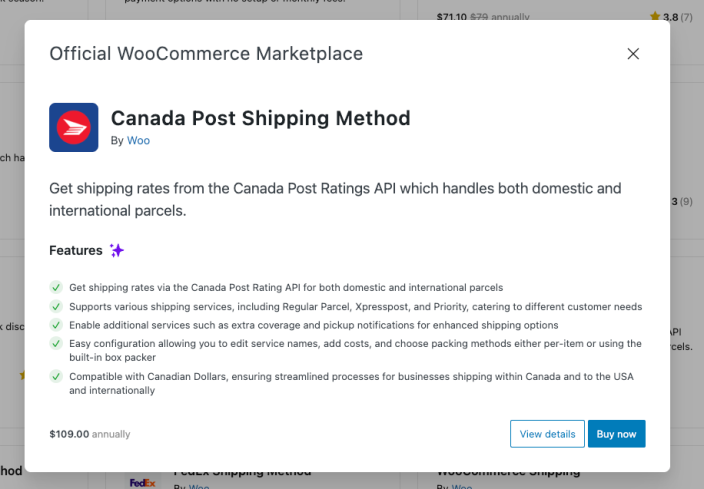Click the FedEx logo in background listing
Screen dimensions: 704x489
click(x=142, y=482)
